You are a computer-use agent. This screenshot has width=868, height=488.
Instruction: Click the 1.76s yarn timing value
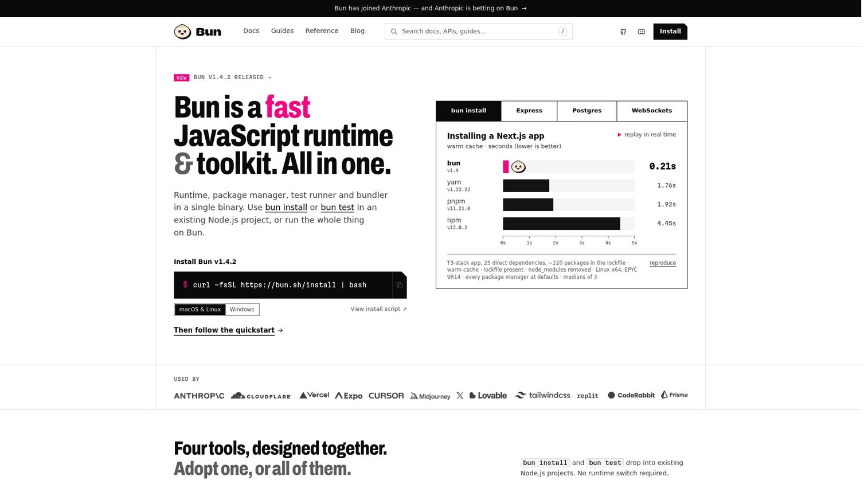(x=667, y=186)
